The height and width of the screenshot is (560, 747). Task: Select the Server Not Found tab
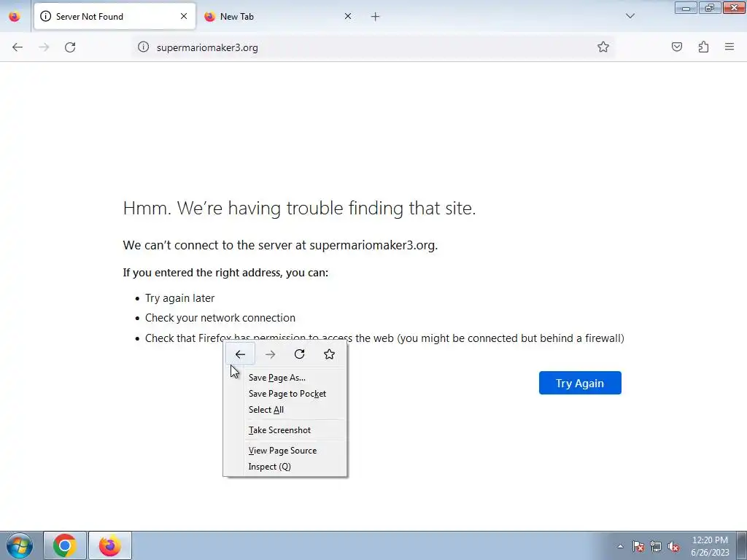115,16
